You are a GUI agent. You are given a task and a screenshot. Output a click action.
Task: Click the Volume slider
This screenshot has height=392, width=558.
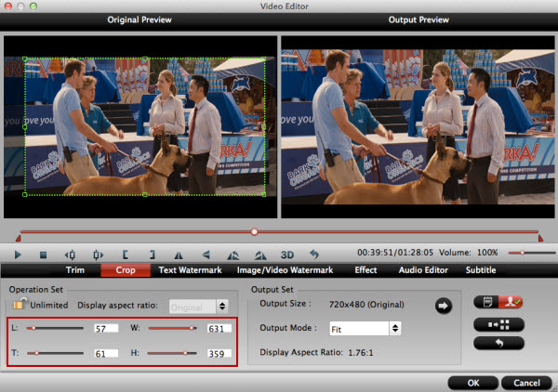click(x=532, y=253)
